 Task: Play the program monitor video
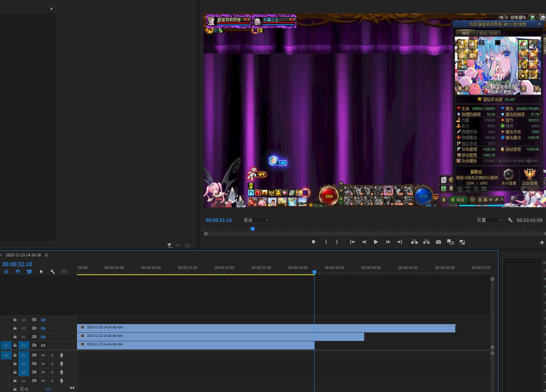pyautogui.click(x=376, y=242)
